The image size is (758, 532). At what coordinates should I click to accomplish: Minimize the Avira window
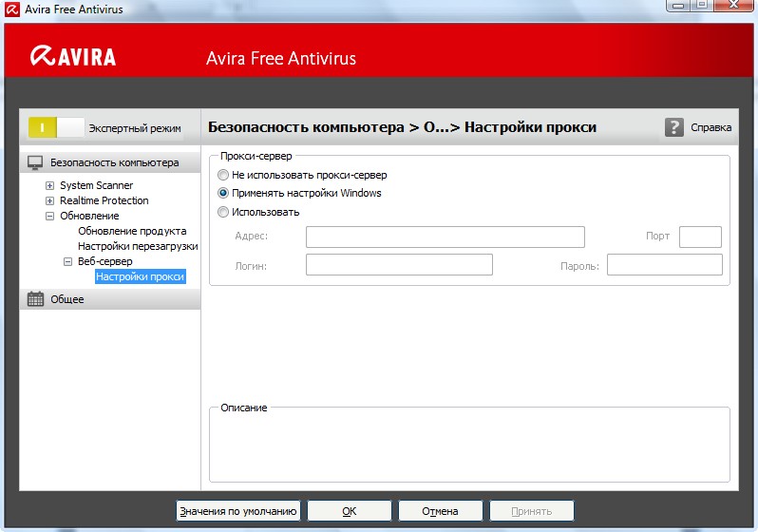[678, 5]
